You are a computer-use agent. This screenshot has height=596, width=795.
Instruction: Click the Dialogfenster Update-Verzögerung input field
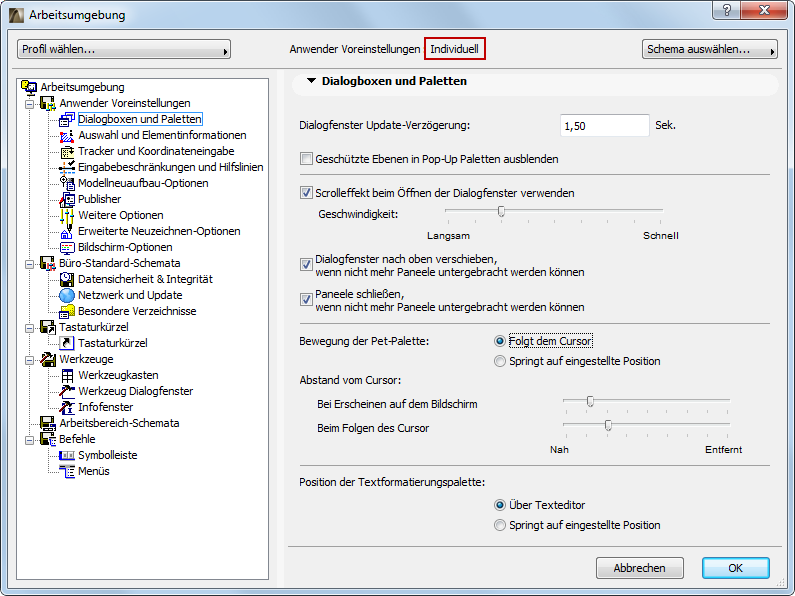[604, 126]
